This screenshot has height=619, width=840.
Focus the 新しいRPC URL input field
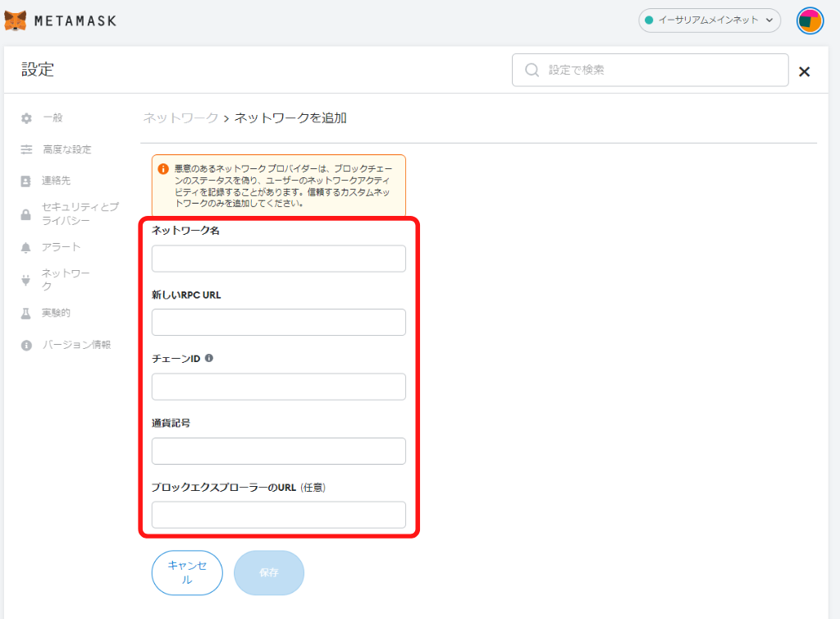279,322
